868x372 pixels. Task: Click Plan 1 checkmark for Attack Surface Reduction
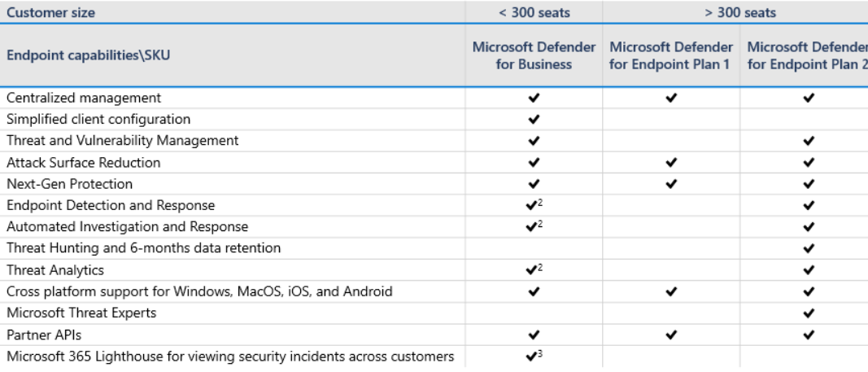click(x=671, y=163)
